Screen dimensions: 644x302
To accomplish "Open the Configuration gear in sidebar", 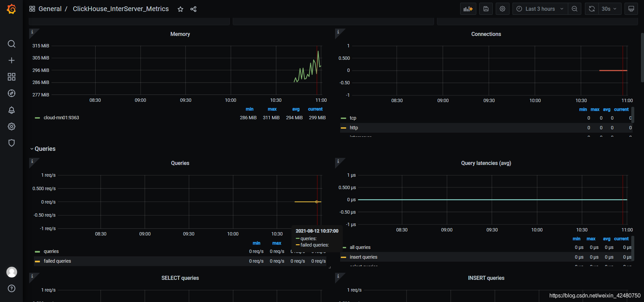I will (x=11, y=126).
